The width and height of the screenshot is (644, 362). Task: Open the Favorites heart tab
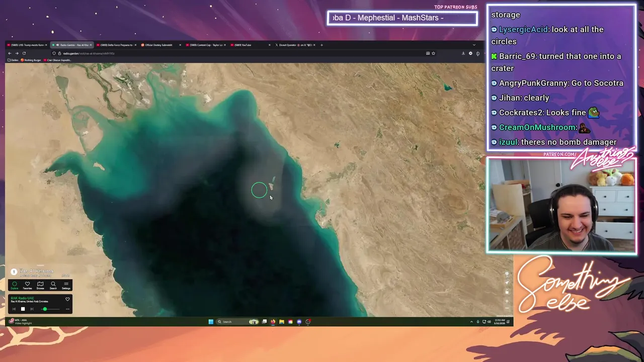pos(27,286)
